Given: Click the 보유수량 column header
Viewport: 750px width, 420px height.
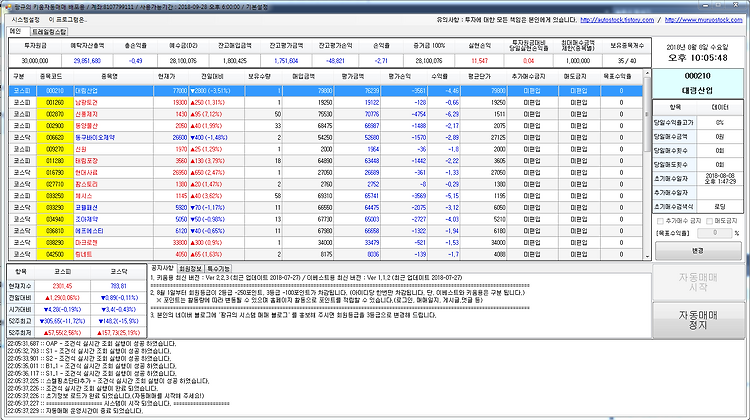Looking at the screenshot, I should pyautogui.click(x=260, y=77).
